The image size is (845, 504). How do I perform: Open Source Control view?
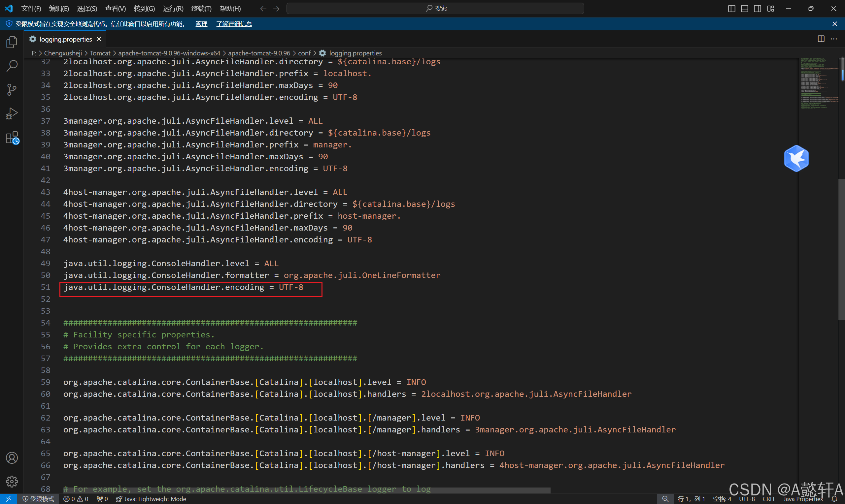(x=12, y=90)
